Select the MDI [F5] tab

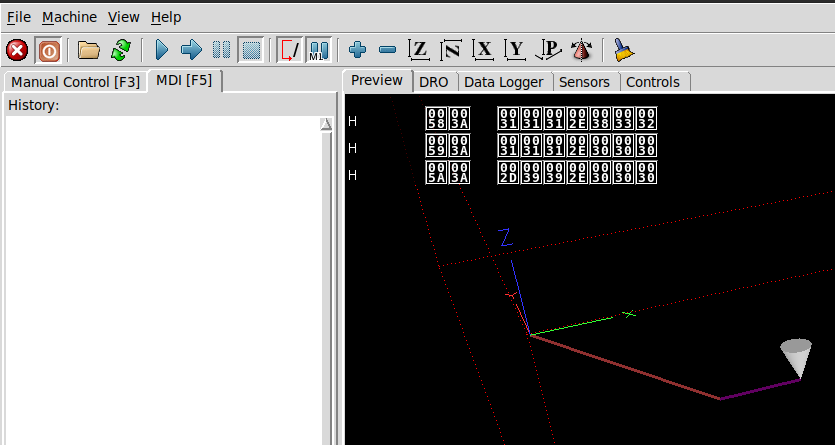pos(184,80)
